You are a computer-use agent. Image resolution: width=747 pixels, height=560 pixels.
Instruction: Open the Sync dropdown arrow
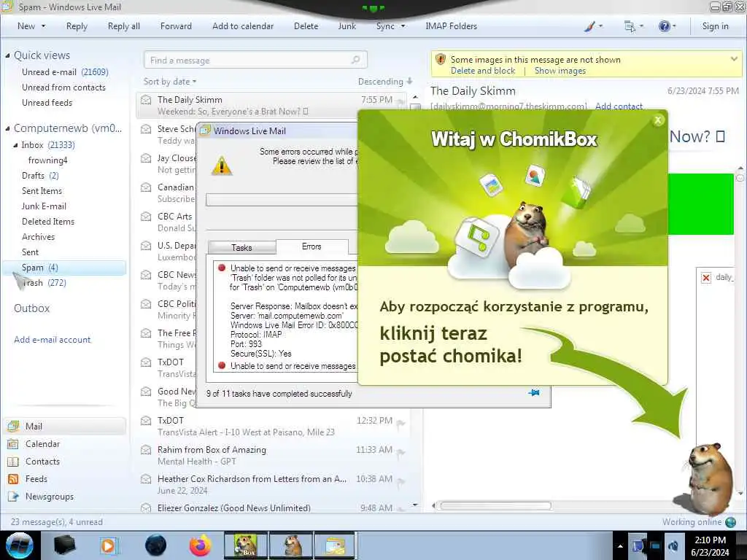tap(403, 26)
